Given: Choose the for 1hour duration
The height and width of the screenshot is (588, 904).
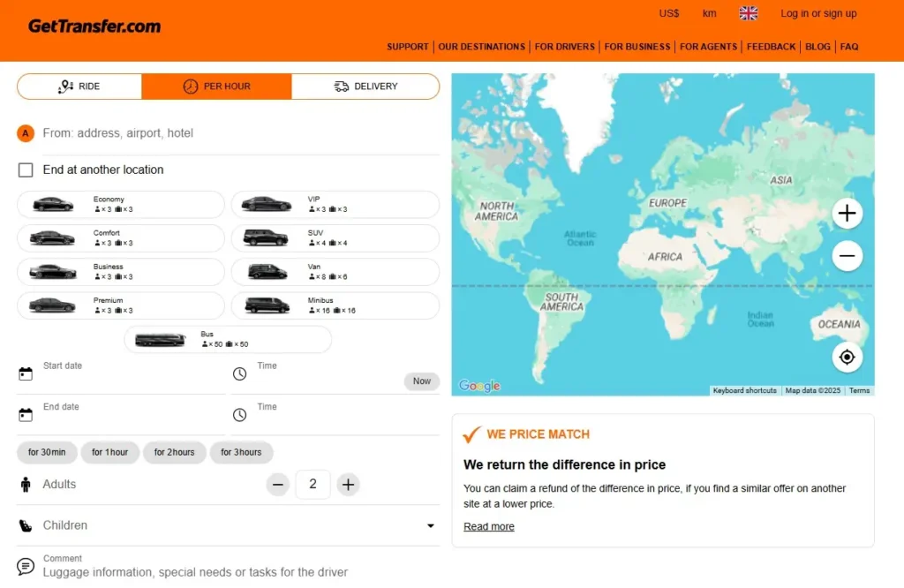Looking at the screenshot, I should click(109, 452).
